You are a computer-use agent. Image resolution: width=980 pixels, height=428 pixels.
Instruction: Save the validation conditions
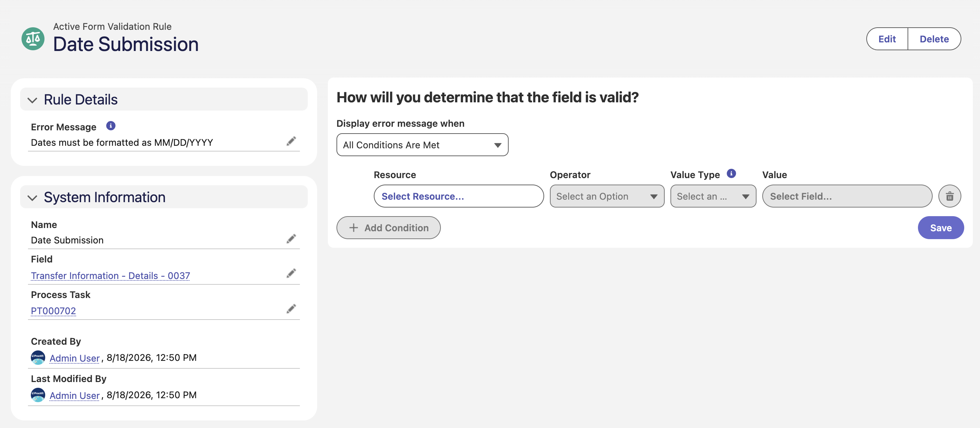click(941, 228)
